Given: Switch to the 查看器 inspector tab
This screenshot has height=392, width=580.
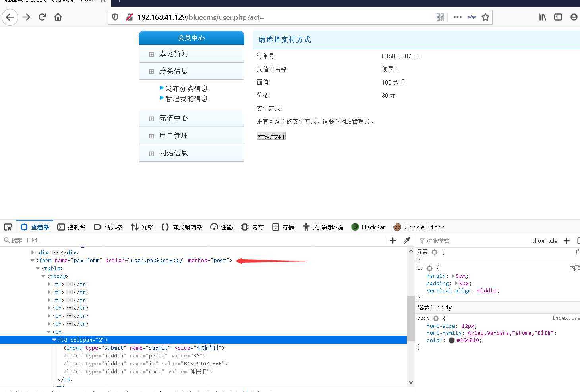Looking at the screenshot, I should (35, 227).
